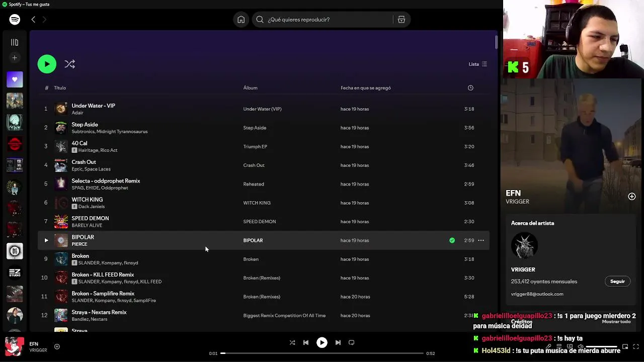The width and height of the screenshot is (644, 362).
Task: Create a new playlist with the plus icon
Action: pos(15,58)
